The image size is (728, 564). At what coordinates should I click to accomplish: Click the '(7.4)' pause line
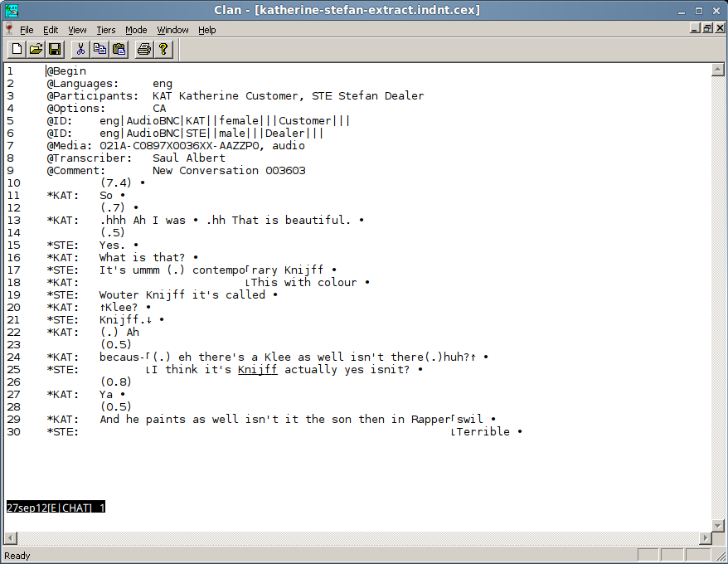tap(116, 183)
